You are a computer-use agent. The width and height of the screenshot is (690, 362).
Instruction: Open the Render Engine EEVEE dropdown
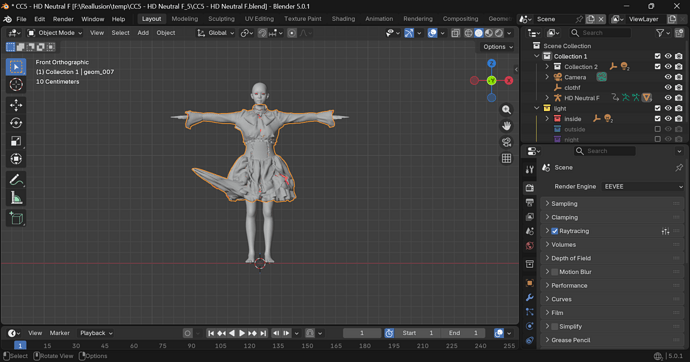click(643, 187)
